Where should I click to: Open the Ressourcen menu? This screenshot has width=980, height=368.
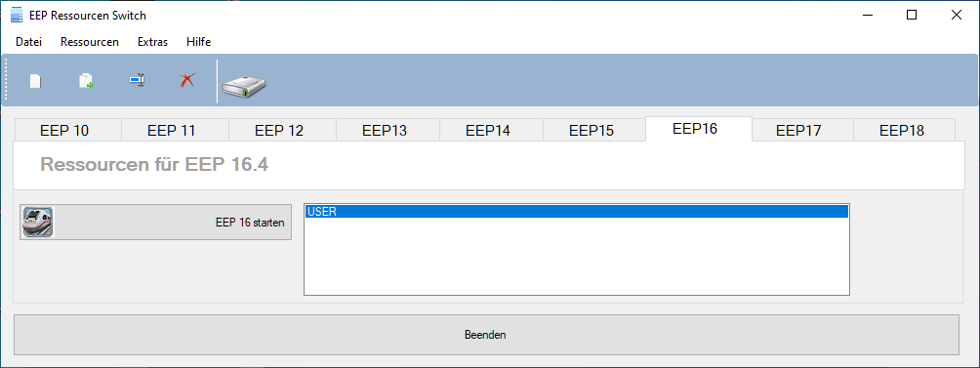point(90,42)
